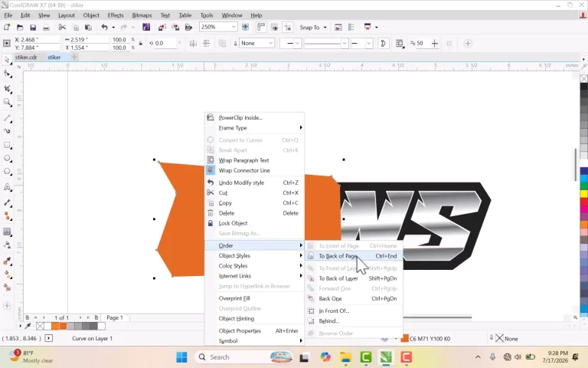This screenshot has width=588, height=368.
Task: Click the add new document tab plus
Action: [74, 57]
